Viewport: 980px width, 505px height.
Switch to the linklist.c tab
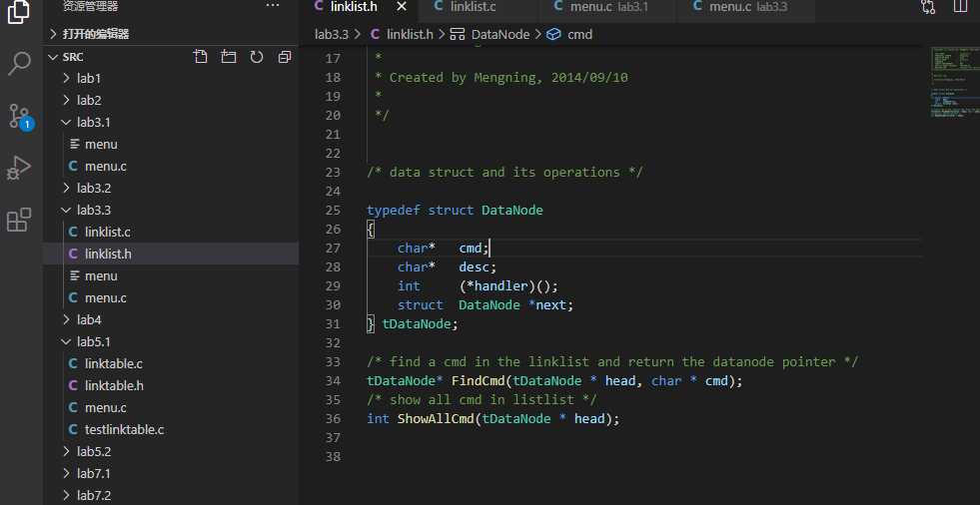[x=476, y=7]
